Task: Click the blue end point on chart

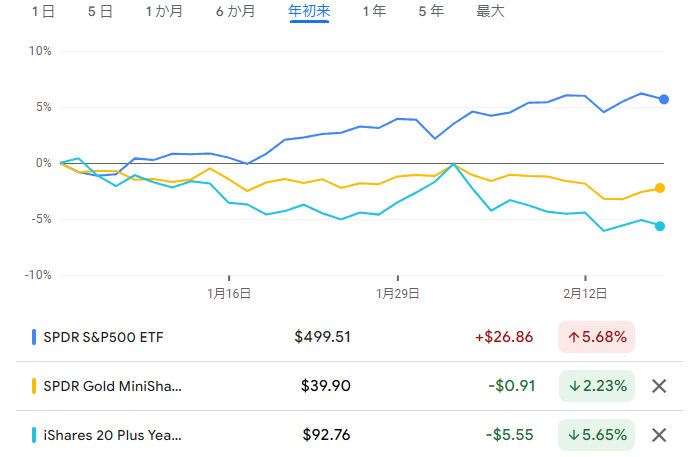Action: [664, 99]
